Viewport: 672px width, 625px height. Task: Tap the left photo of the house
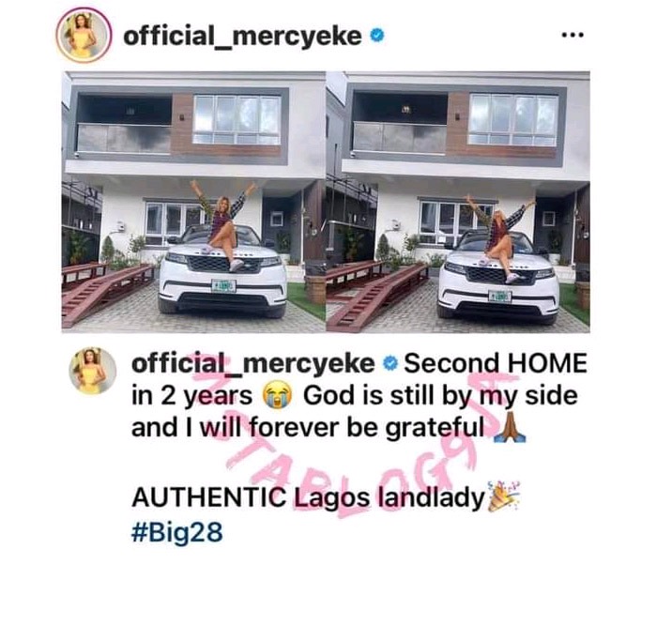[193, 202]
